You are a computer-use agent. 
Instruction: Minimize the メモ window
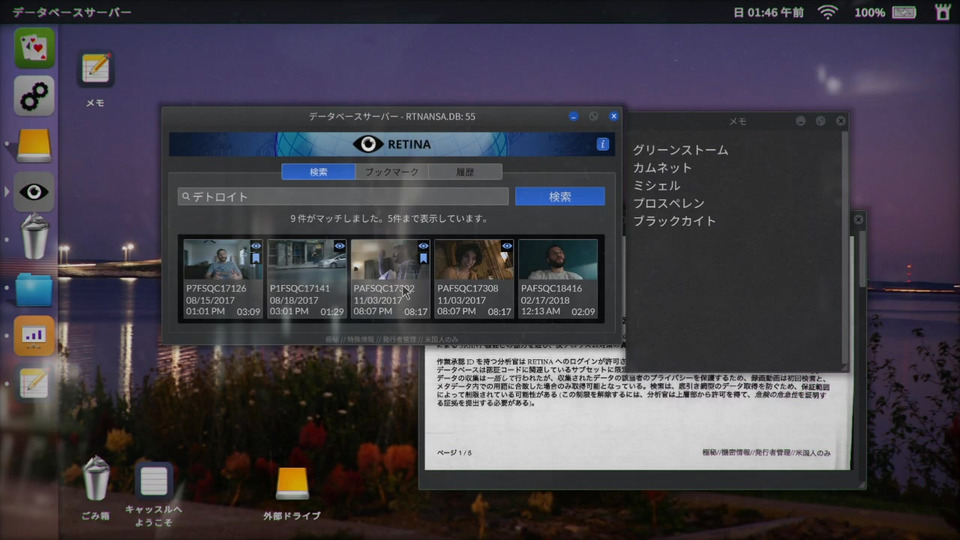(x=801, y=121)
